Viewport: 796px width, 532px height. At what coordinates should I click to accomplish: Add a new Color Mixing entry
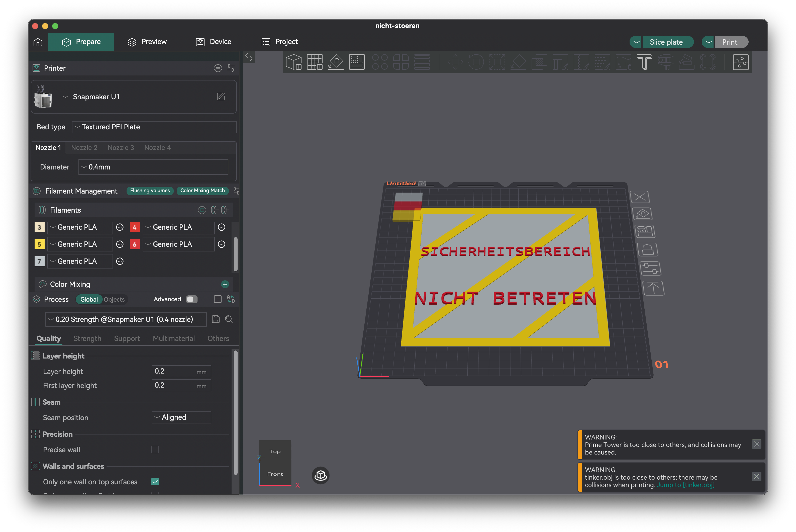(225, 284)
